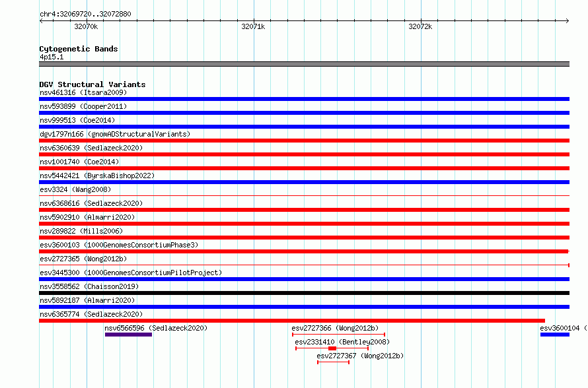The image size is (588, 388).
Task: Click the red bar under nsv5902910 (Almarri2020)
Action: 304,224
